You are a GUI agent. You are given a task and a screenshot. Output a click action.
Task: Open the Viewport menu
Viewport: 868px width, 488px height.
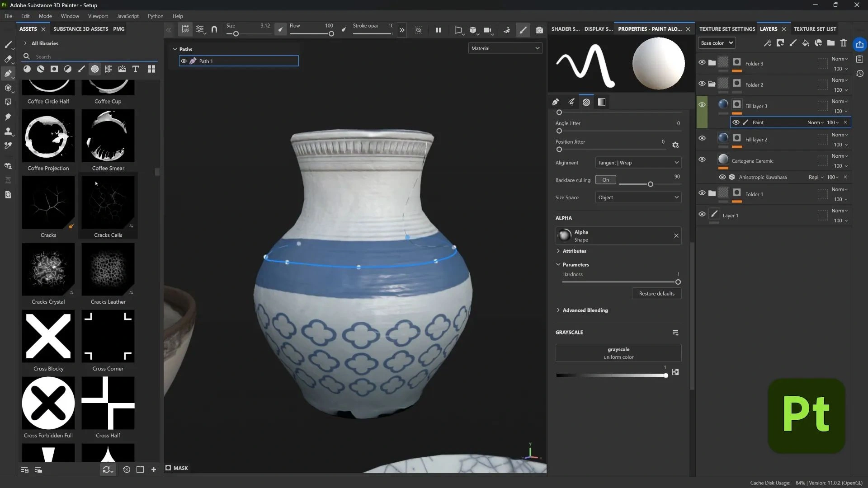98,16
